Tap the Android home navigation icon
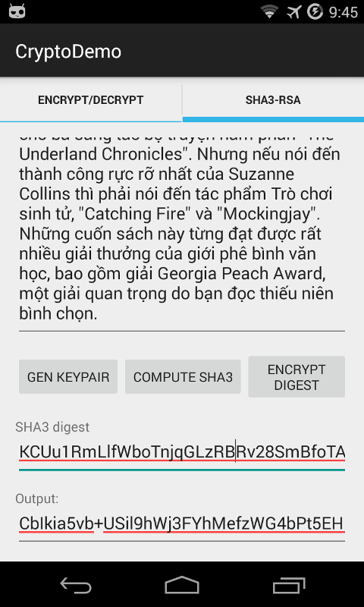364x607 pixels. pos(182,584)
